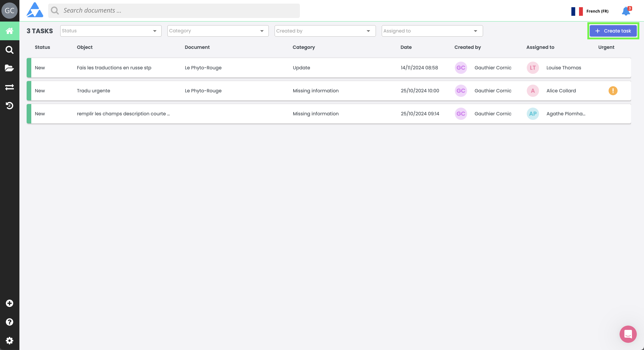Open the Assigned to filter dropdown
Screen dimensions: 644x350
(x=432, y=31)
